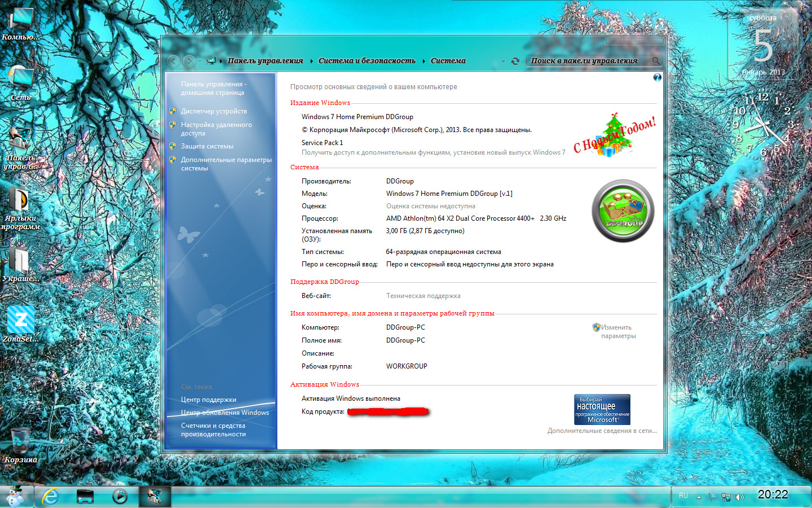
Task: Refresh the System page
Action: (515, 61)
